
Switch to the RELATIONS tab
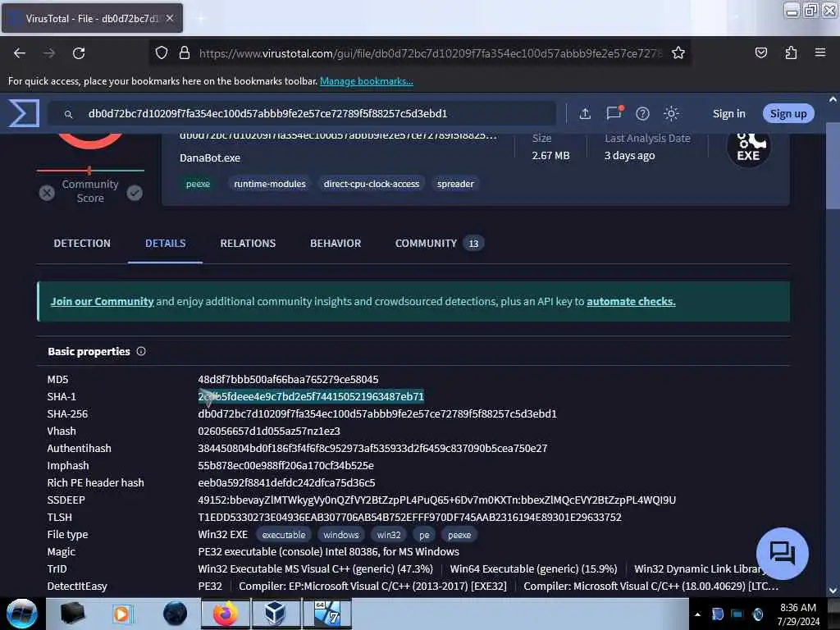pyautogui.click(x=248, y=243)
